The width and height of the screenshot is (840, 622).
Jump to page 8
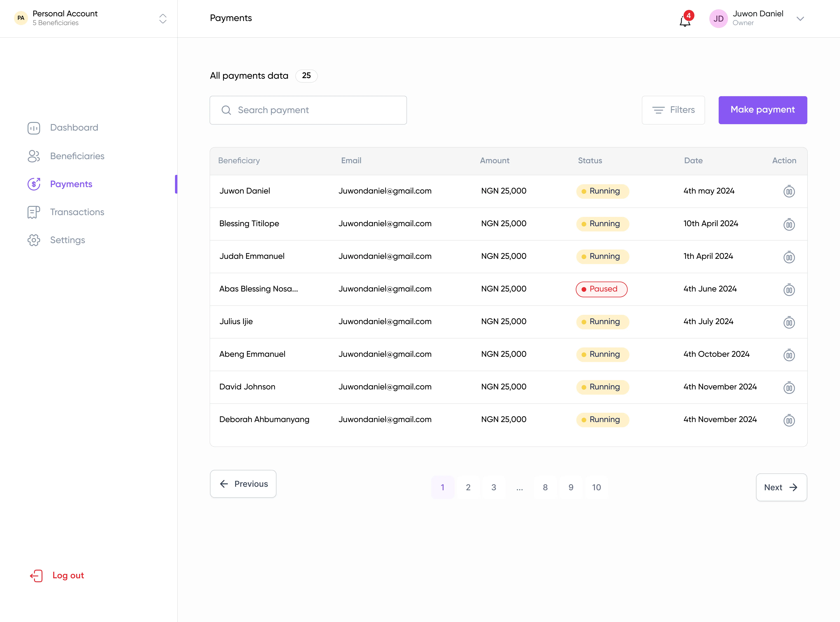click(x=545, y=487)
